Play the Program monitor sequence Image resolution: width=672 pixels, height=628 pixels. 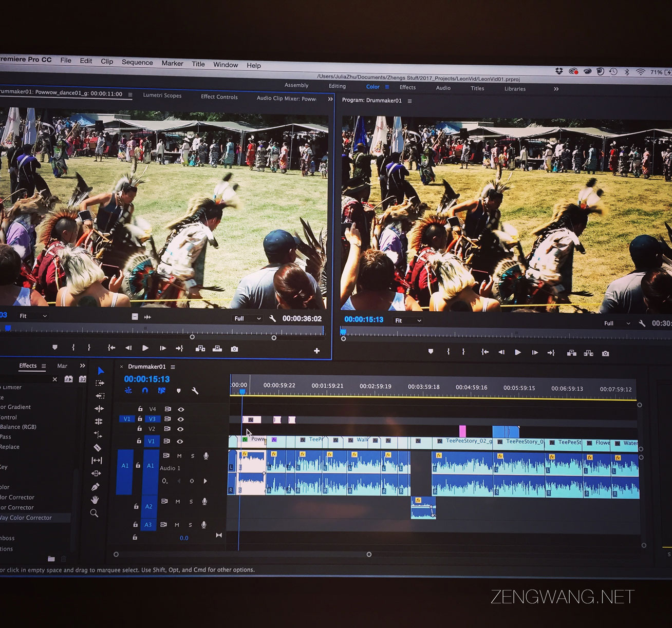[x=518, y=352]
